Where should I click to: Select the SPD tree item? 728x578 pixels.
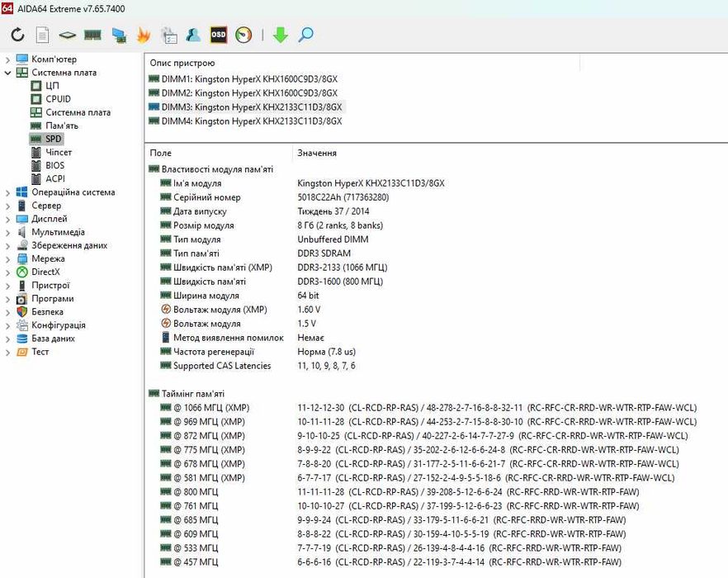[x=53, y=139]
